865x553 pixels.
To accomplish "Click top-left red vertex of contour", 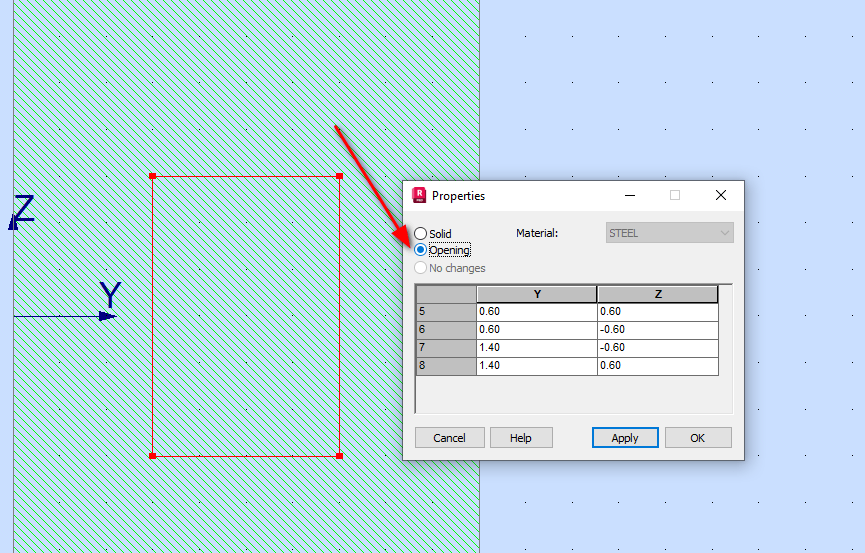I will pyautogui.click(x=153, y=176).
